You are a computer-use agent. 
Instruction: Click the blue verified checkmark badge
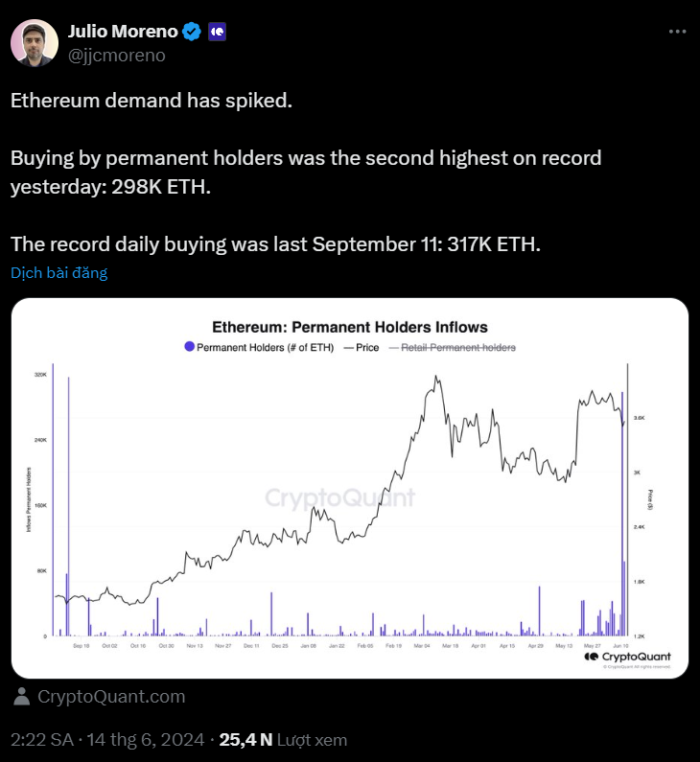point(192,32)
